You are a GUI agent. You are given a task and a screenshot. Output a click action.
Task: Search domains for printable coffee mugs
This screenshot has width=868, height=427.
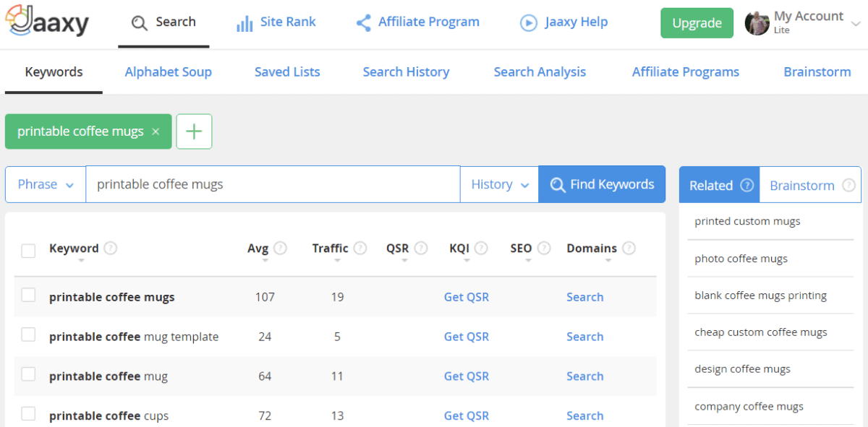[585, 297]
